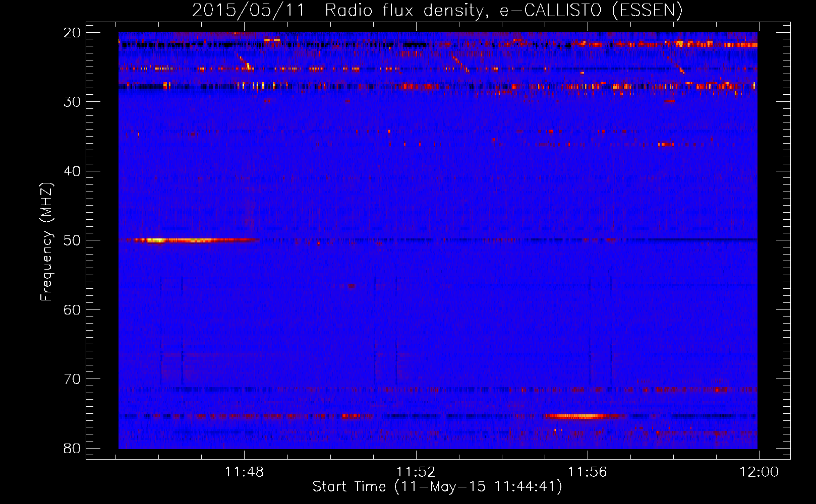Click the 30 frequency tick label

(73, 102)
